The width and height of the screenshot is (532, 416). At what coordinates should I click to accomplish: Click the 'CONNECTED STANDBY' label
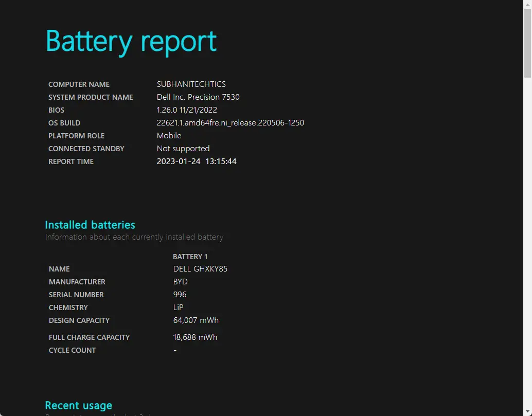tap(86, 149)
